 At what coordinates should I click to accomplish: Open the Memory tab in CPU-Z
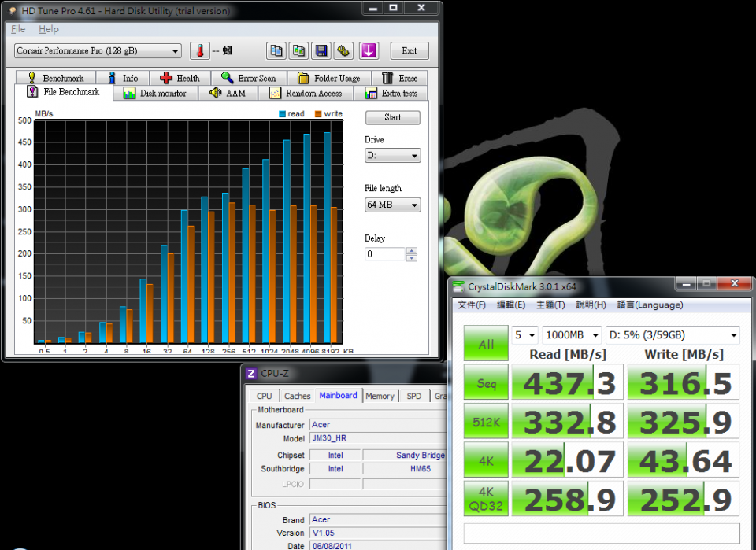(x=380, y=396)
